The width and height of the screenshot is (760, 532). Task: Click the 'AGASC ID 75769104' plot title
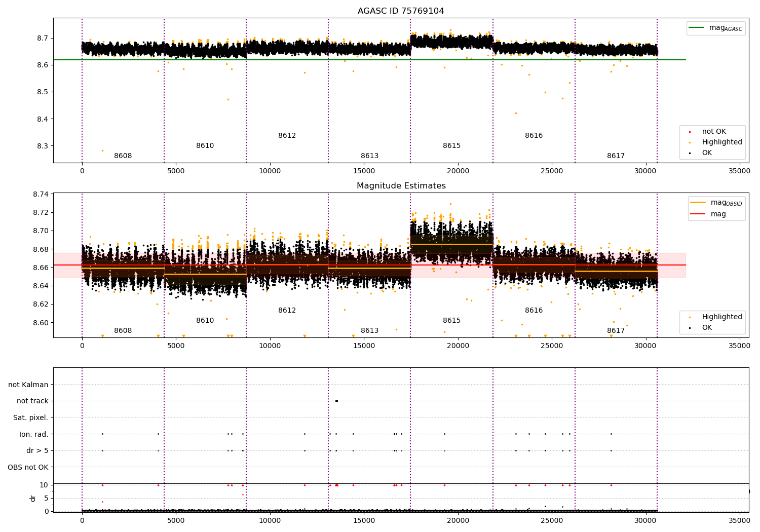click(x=401, y=11)
